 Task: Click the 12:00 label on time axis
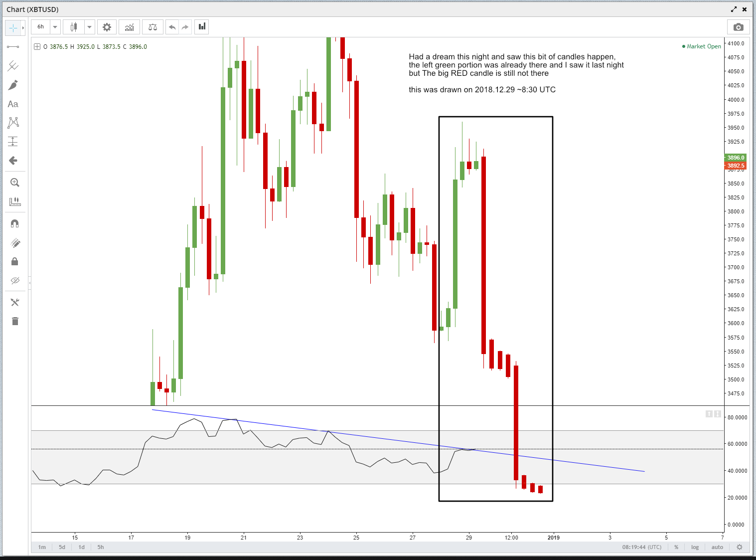click(511, 538)
